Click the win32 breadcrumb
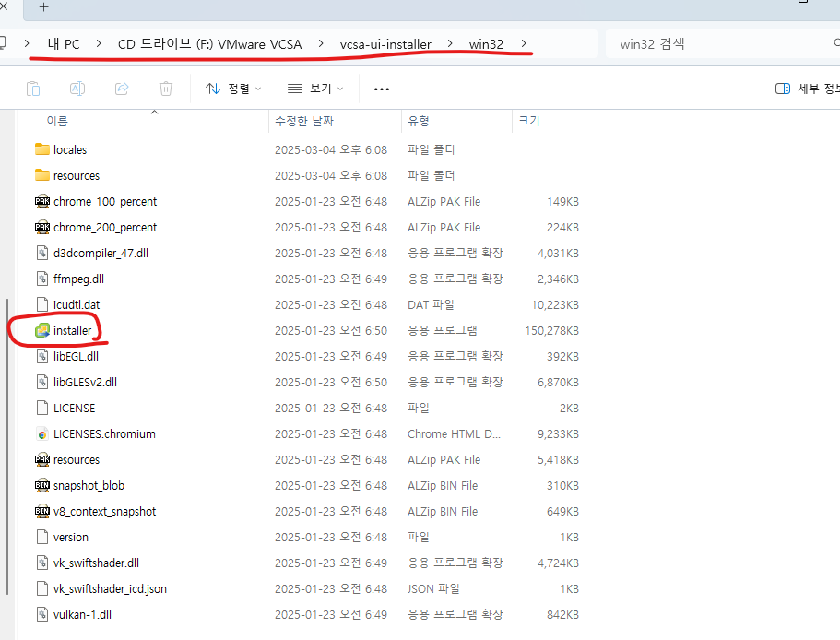The width and height of the screenshot is (840, 640). pos(486,44)
